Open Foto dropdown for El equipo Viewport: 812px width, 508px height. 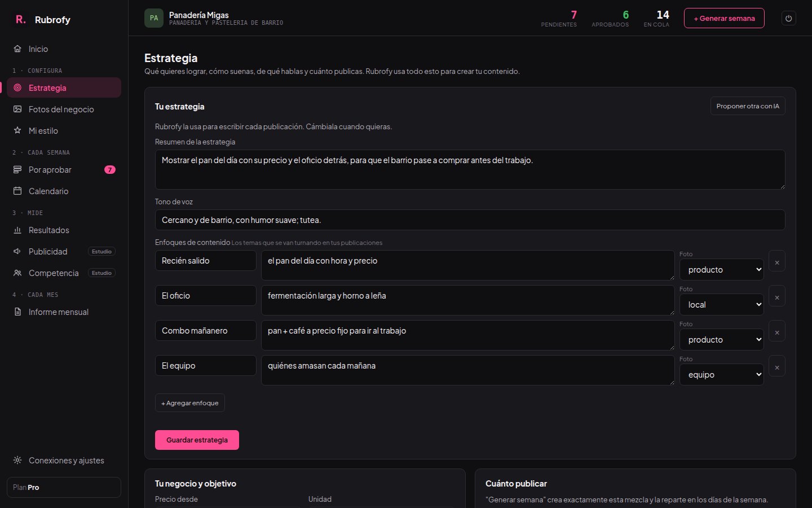(x=722, y=375)
